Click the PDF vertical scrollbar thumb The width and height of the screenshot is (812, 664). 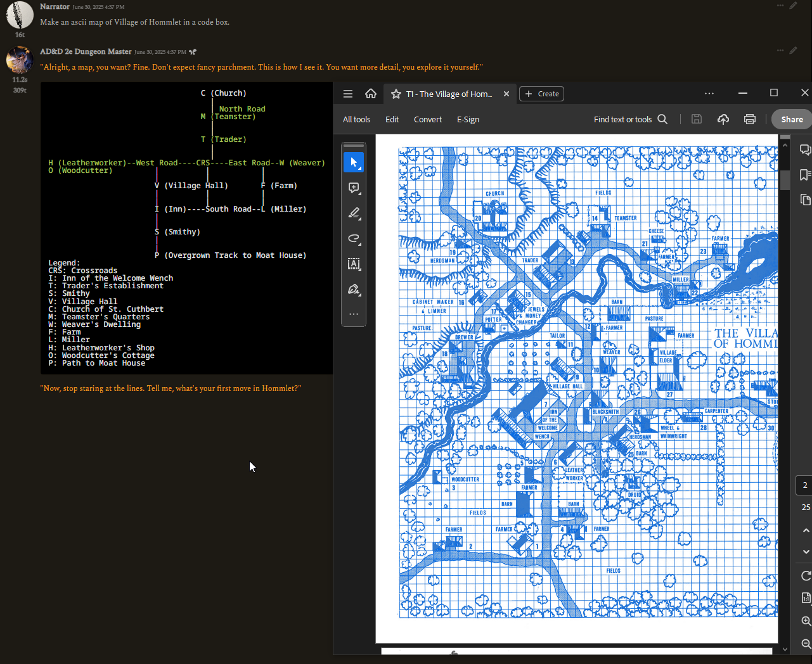785,180
